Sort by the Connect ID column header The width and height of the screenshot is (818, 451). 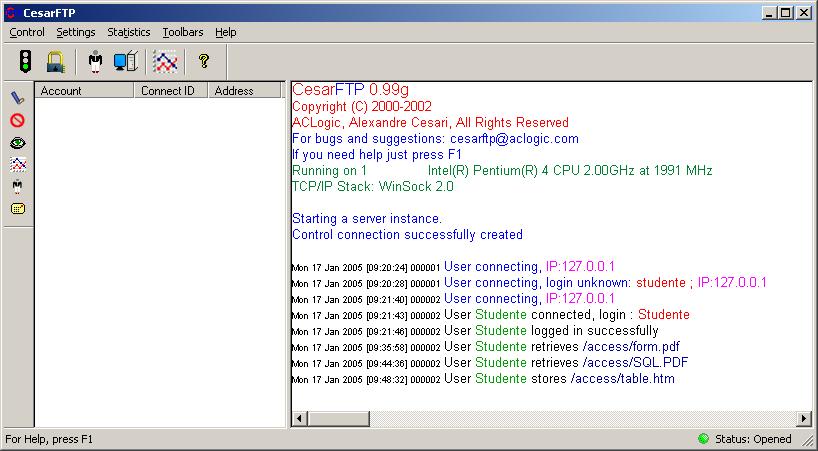tap(171, 91)
